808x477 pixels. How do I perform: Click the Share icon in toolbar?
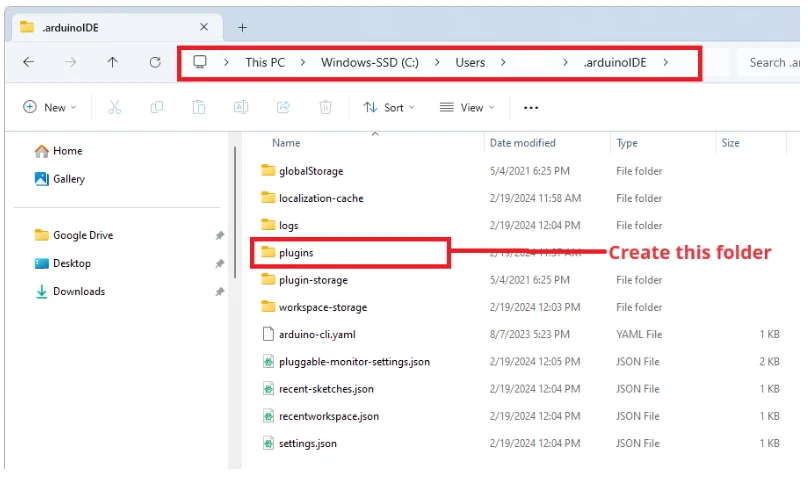click(x=283, y=107)
